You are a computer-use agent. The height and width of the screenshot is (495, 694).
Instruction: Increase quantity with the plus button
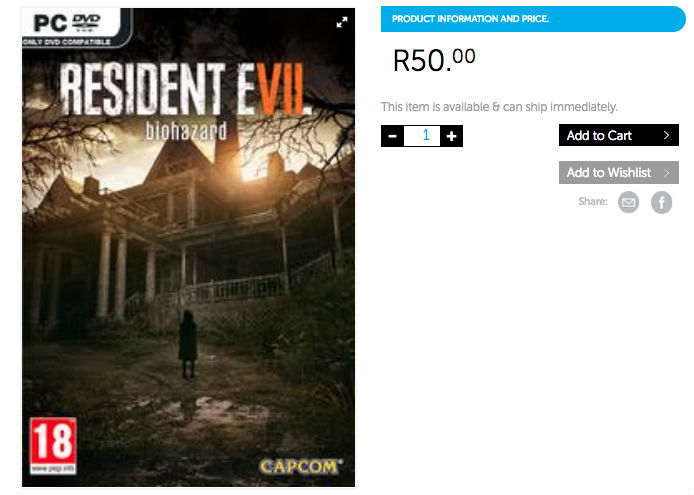pyautogui.click(x=451, y=136)
